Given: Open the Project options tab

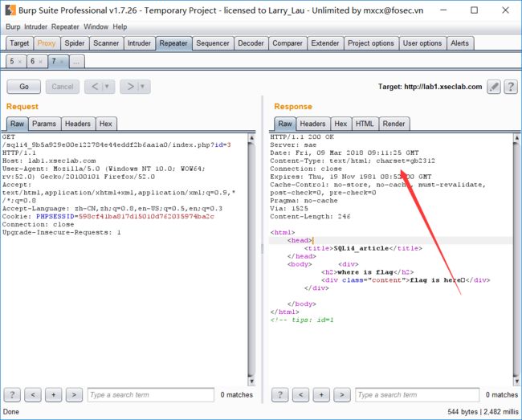Looking at the screenshot, I should point(371,43).
